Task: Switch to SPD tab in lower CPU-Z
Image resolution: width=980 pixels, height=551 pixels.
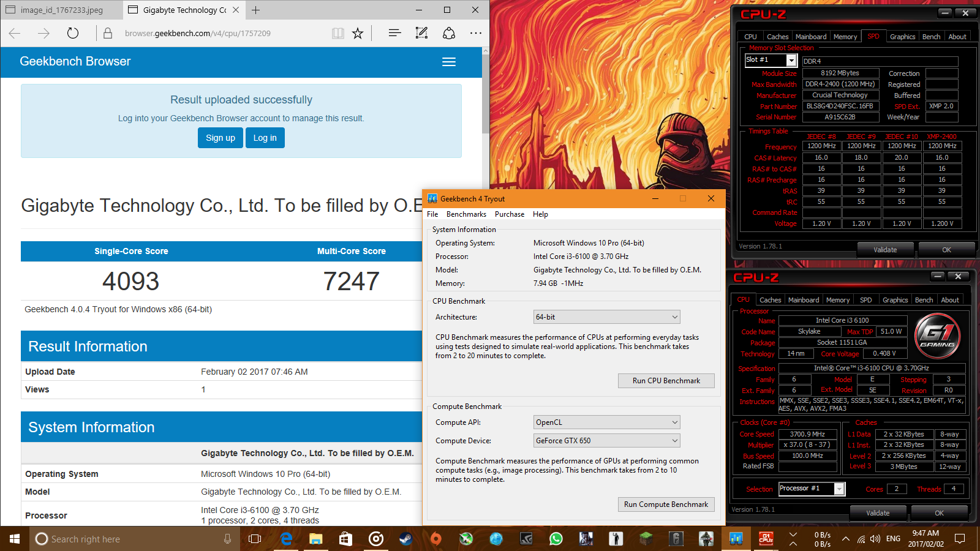Action: [865, 300]
